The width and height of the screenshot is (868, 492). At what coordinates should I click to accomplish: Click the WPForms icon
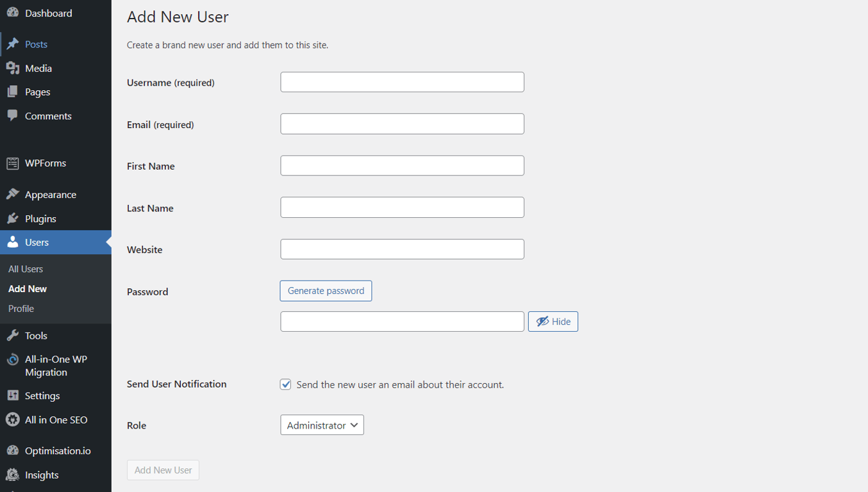(13, 163)
